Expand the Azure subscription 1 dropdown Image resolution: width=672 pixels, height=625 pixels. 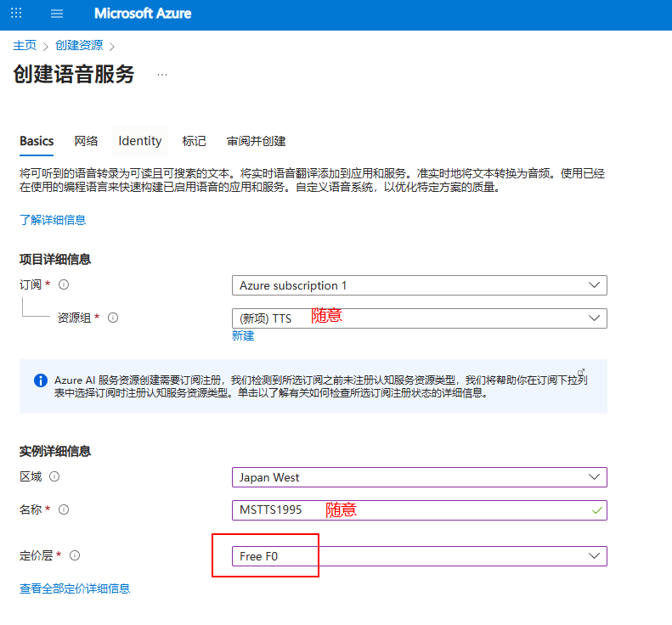point(420,285)
